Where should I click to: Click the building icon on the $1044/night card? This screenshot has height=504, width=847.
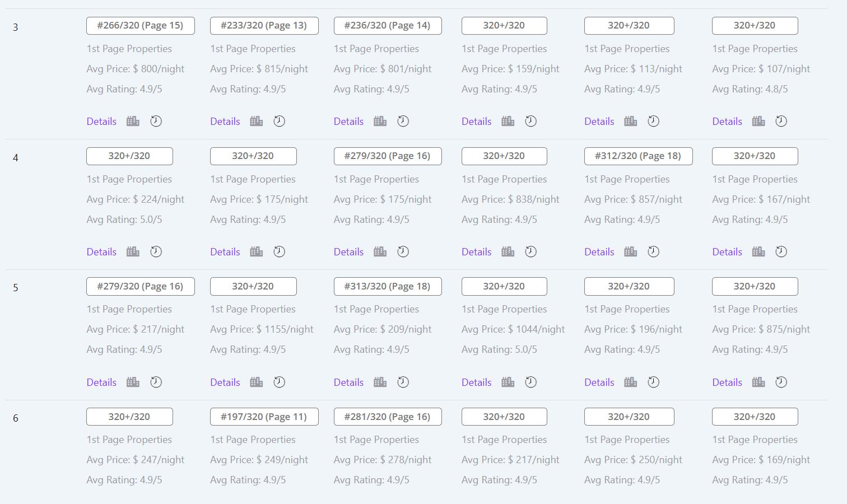pyautogui.click(x=508, y=382)
